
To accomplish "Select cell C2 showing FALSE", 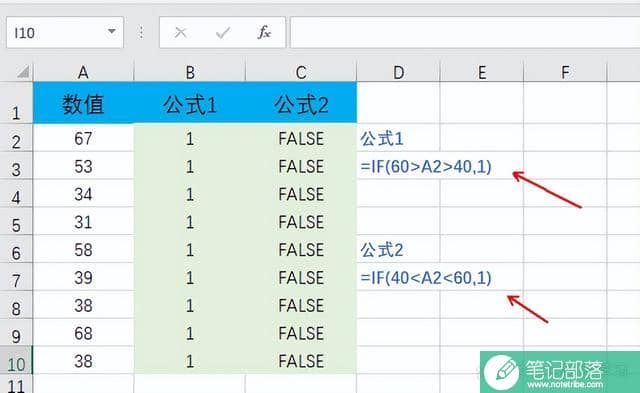I will [301, 138].
